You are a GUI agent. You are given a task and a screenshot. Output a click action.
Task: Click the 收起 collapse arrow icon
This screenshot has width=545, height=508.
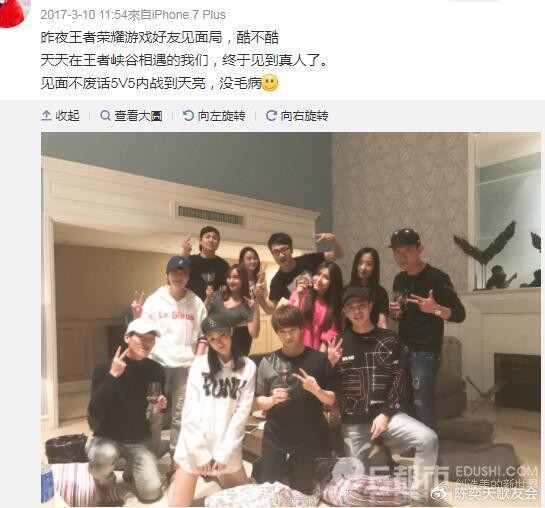[47, 115]
